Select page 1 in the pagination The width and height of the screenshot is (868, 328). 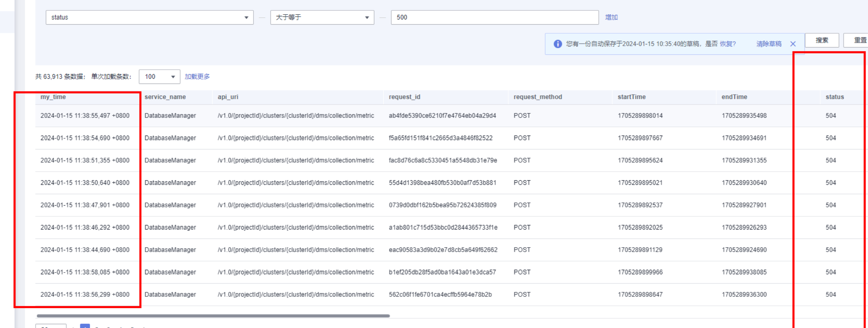coord(85,326)
